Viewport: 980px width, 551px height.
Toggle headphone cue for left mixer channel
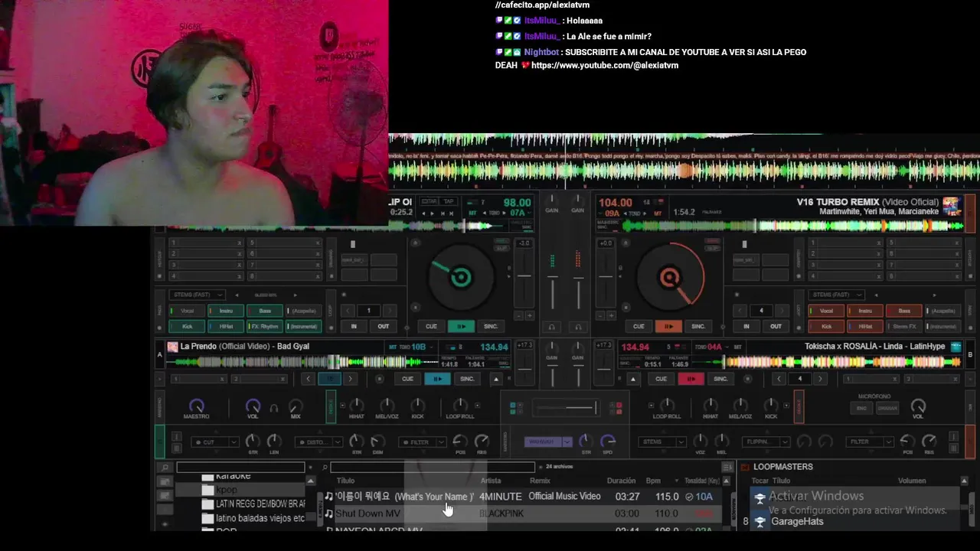pos(551,327)
